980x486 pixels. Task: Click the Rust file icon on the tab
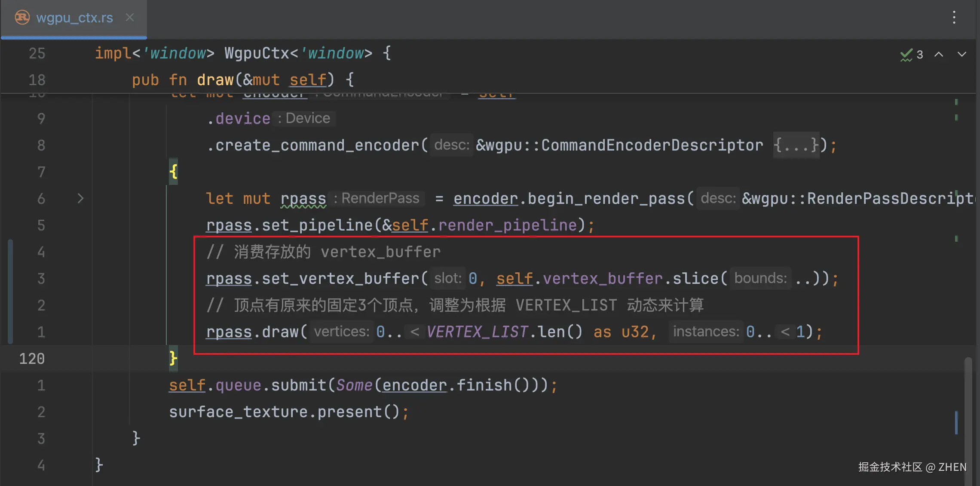pos(22,18)
